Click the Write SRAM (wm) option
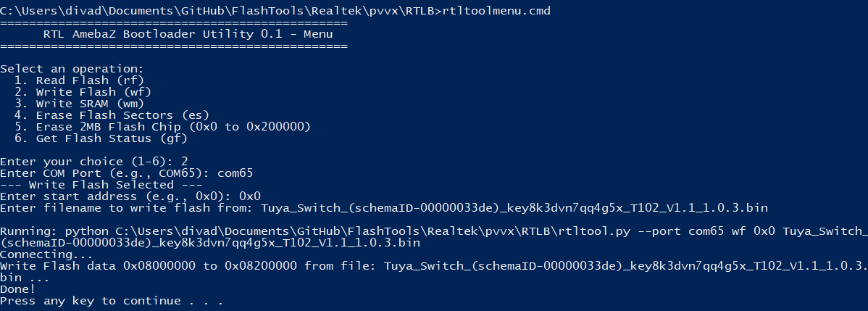The width and height of the screenshot is (868, 311). [x=80, y=104]
